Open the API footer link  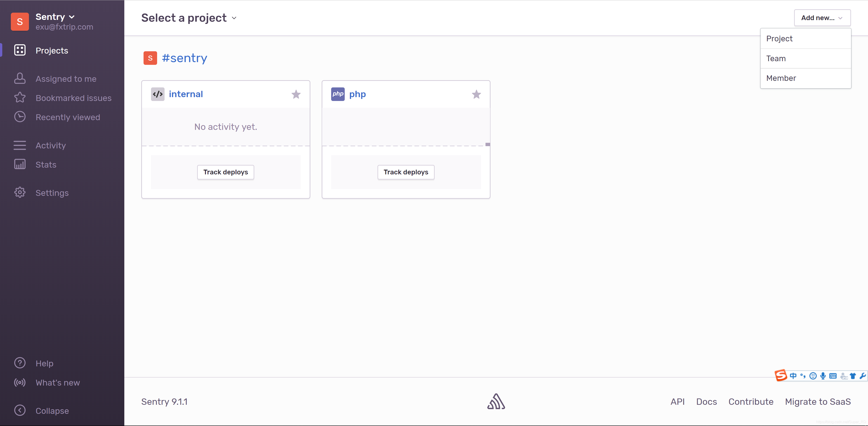point(677,402)
